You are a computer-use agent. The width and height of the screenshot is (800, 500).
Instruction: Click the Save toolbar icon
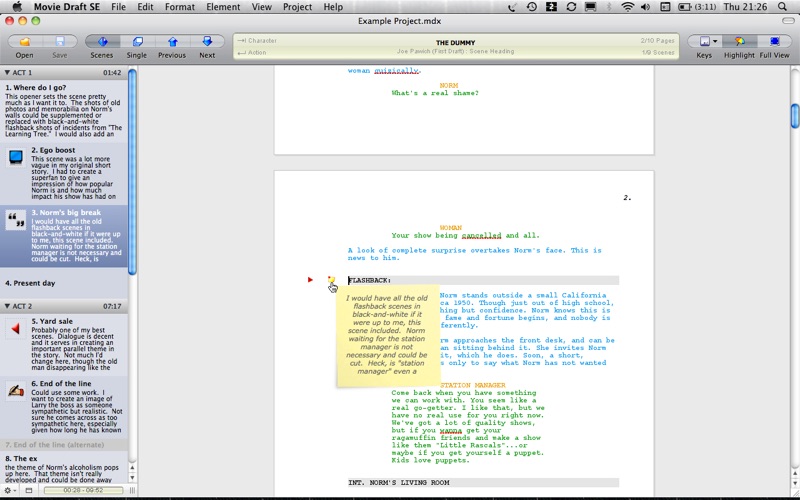[60, 42]
